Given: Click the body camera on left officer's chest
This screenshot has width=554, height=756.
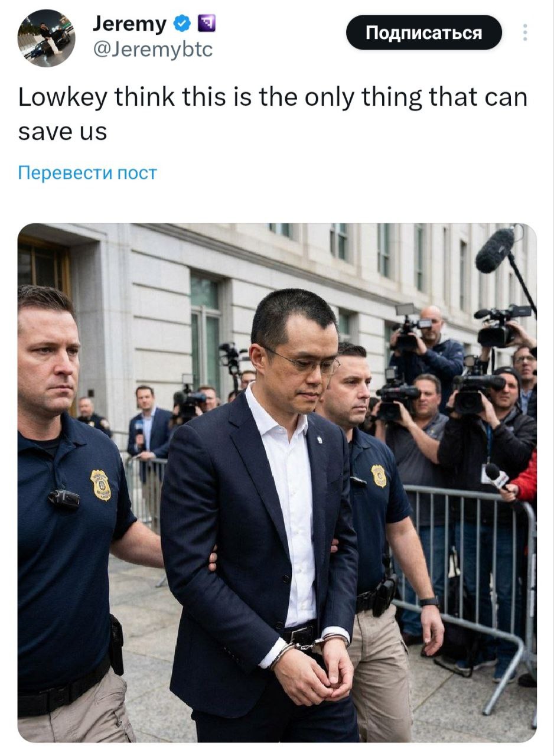Looking at the screenshot, I should pos(64,500).
